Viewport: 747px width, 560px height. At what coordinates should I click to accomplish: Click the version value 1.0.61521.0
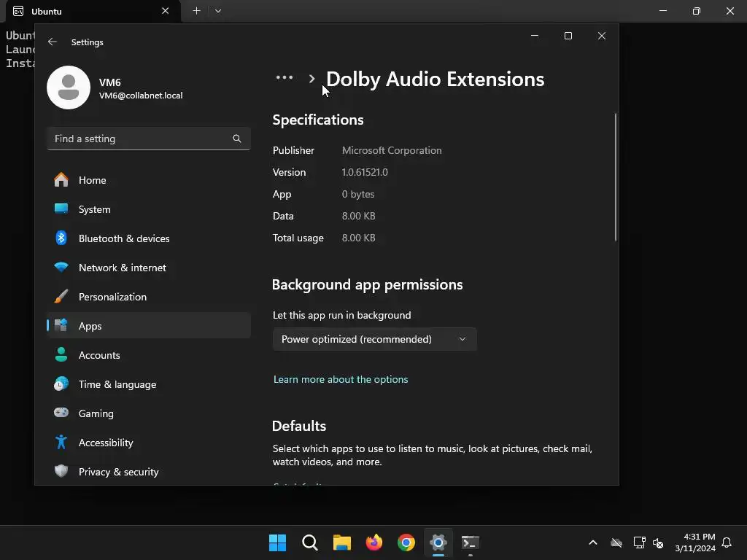pyautogui.click(x=365, y=172)
